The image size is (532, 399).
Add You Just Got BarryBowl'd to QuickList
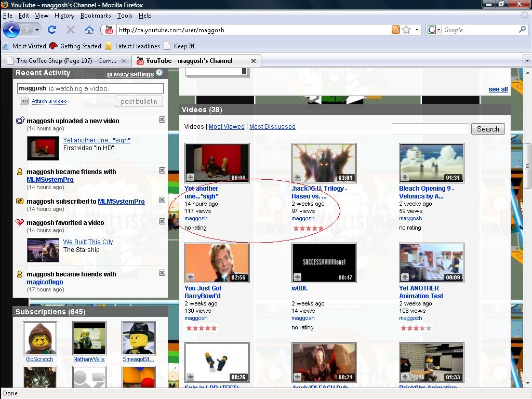[190, 277]
